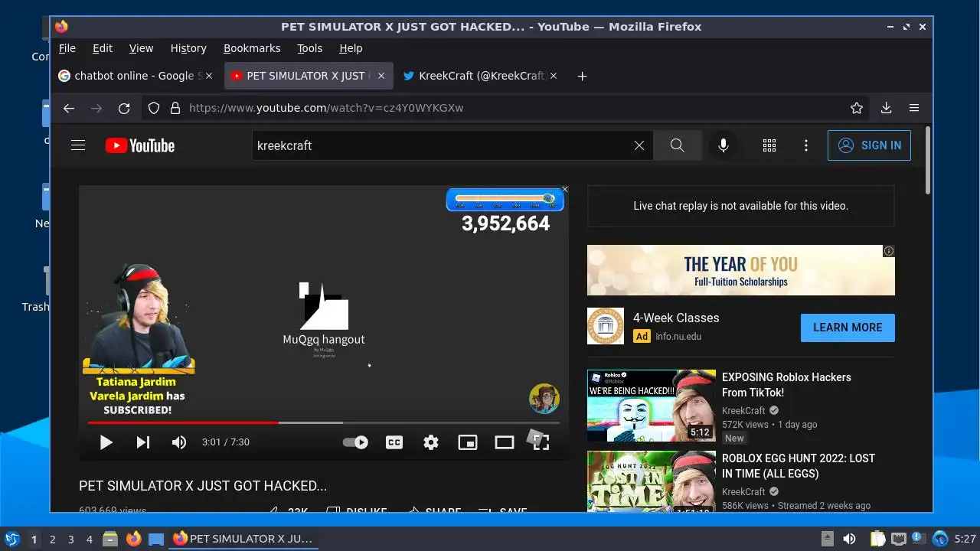This screenshot has width=980, height=551.
Task: Enter full screen mode
Action: pos(541,442)
